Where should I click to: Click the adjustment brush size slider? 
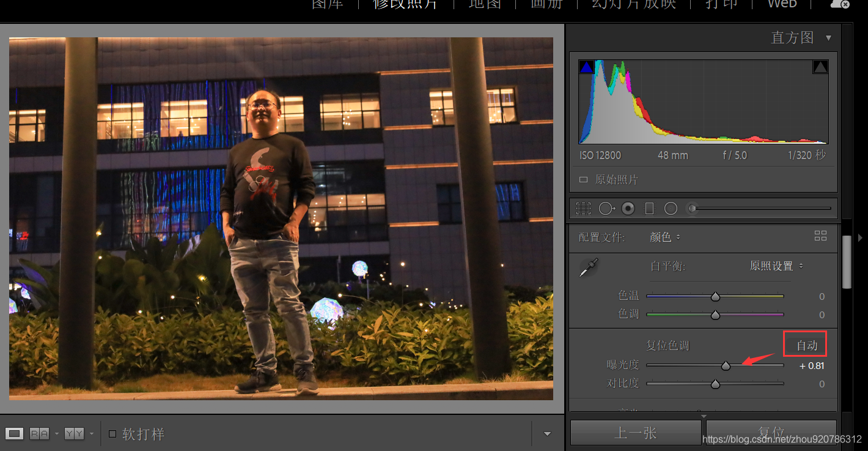(762, 209)
